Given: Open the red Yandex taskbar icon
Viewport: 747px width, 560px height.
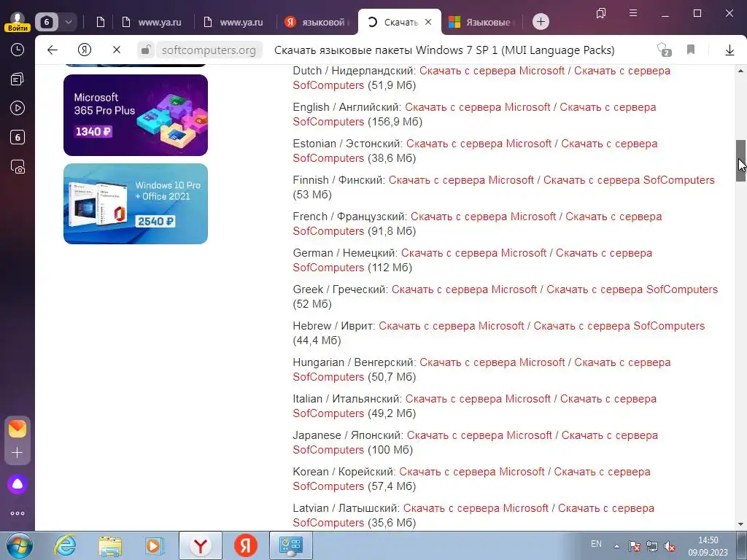Looking at the screenshot, I should 246,545.
